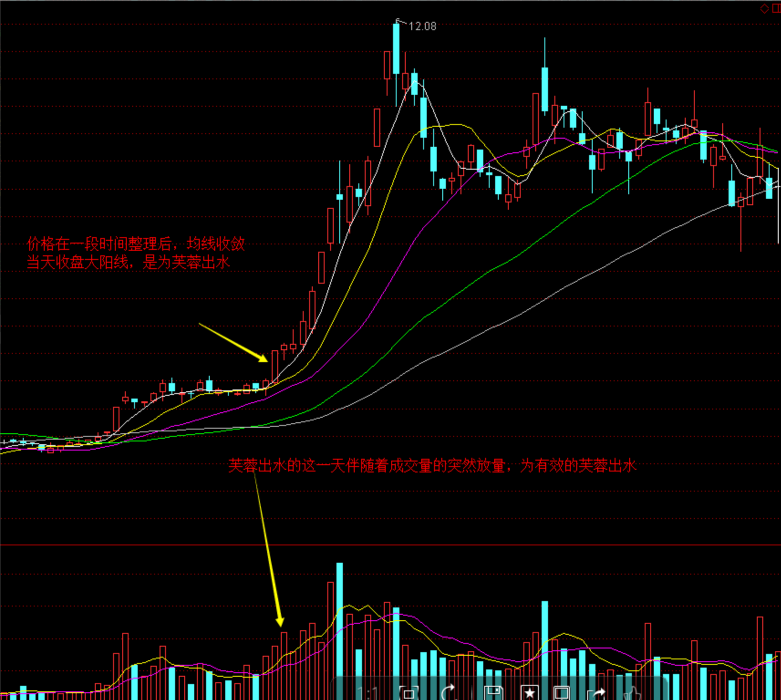781x700 pixels.
Task: Click the red split-panel icon at top right
Action: coord(776,8)
